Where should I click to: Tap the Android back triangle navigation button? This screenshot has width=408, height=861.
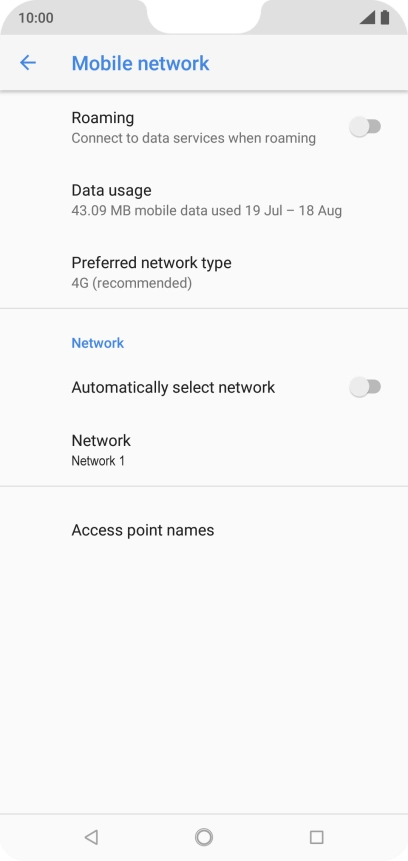coord(91,837)
